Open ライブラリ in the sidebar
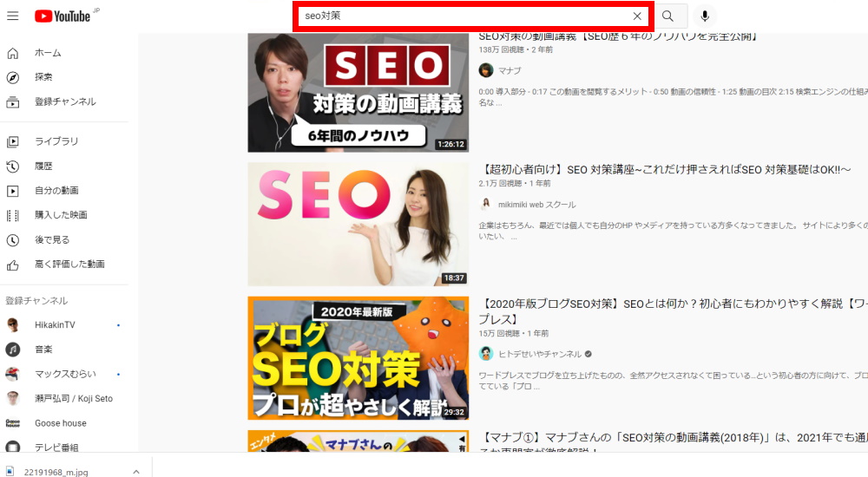 click(56, 141)
